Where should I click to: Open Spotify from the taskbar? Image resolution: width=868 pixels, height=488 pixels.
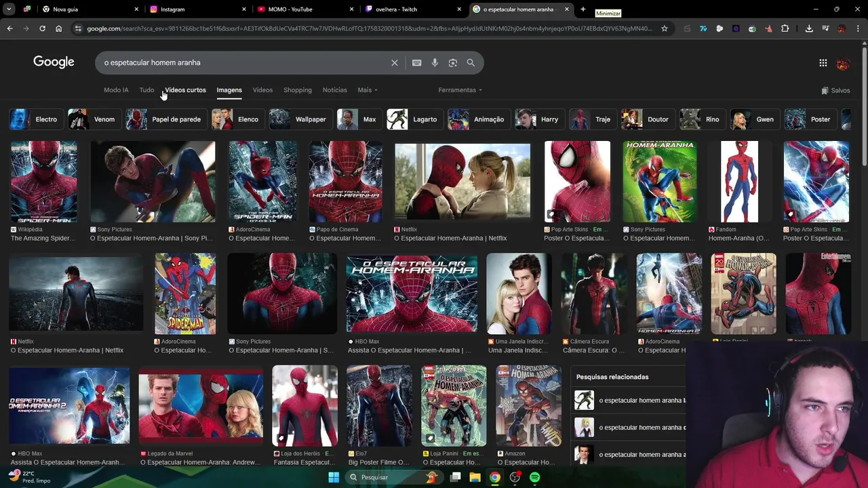(534, 477)
